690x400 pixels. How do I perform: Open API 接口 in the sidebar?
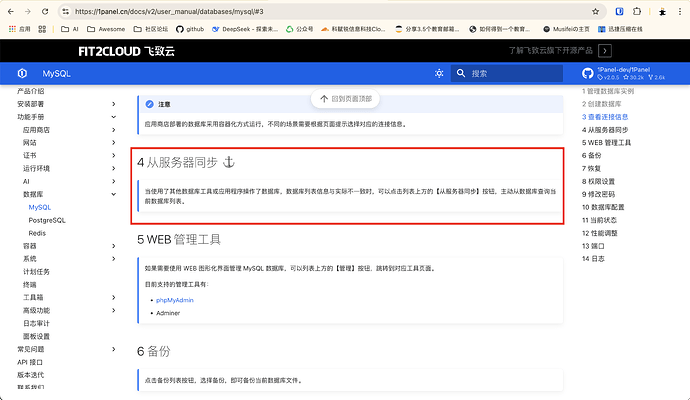click(x=30, y=362)
